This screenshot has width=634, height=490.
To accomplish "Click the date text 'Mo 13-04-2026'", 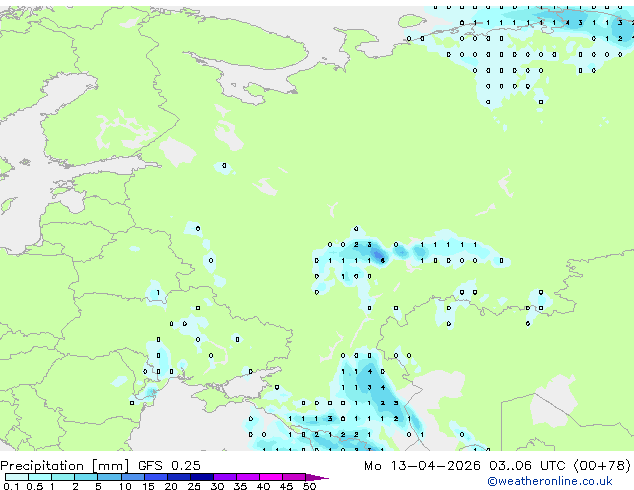I will [422, 466].
